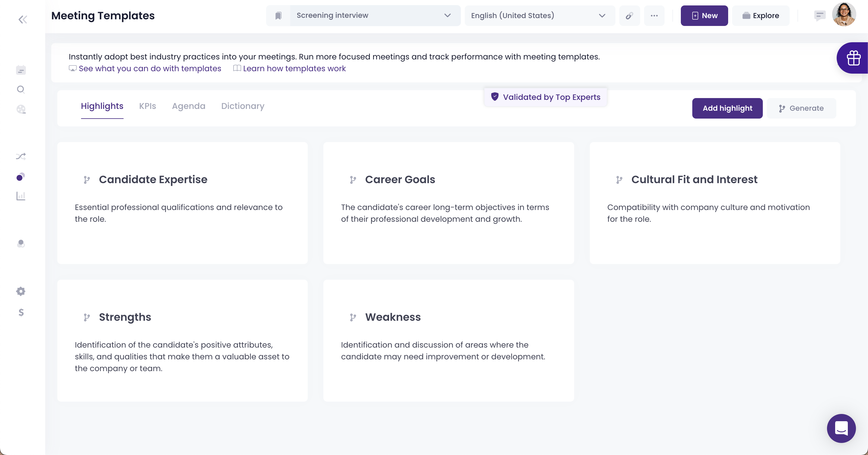Click Learn how templates work link

tap(294, 68)
